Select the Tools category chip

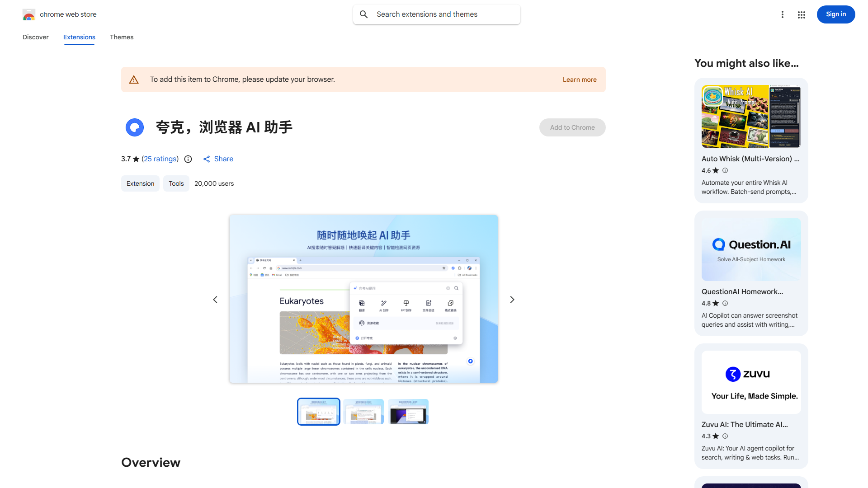176,183
